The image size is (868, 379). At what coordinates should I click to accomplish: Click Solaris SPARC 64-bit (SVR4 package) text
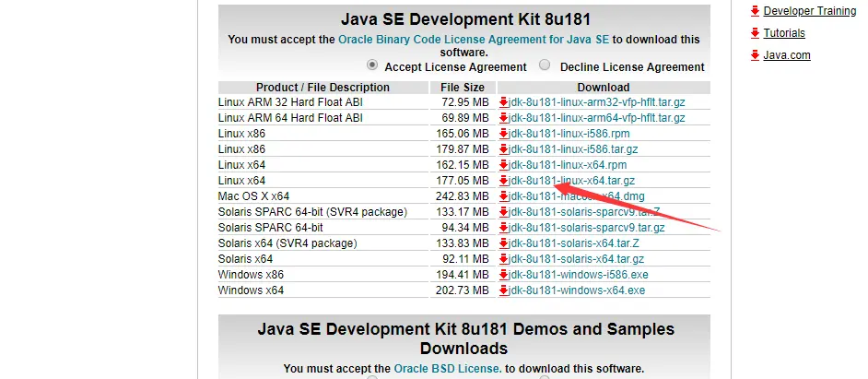tap(312, 212)
